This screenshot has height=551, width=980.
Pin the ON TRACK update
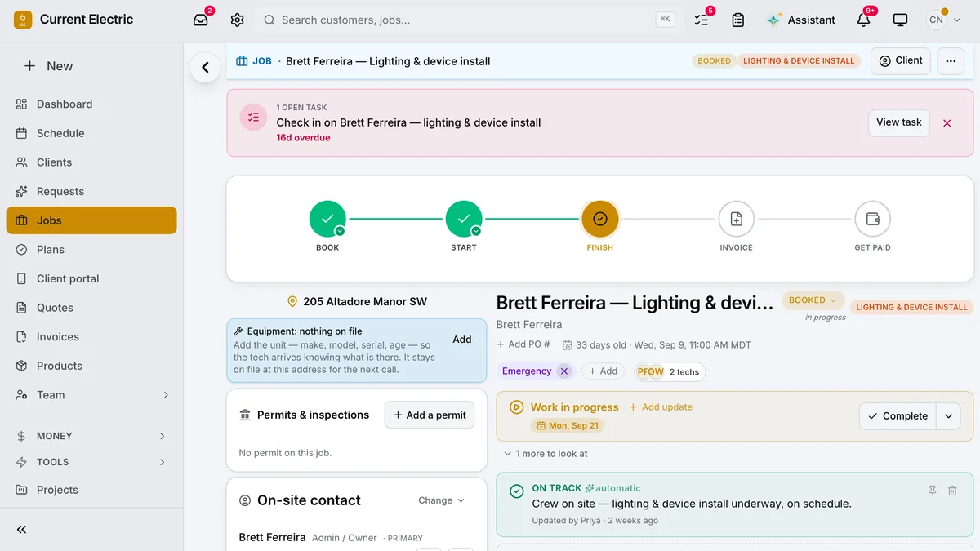click(933, 491)
